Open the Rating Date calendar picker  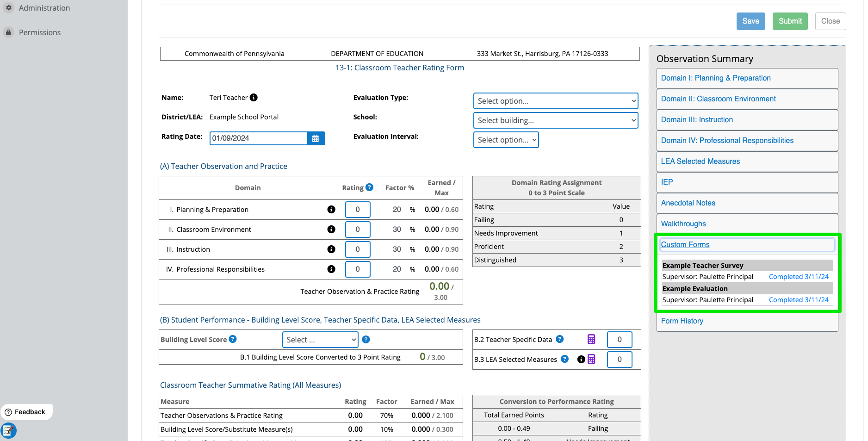(x=316, y=138)
